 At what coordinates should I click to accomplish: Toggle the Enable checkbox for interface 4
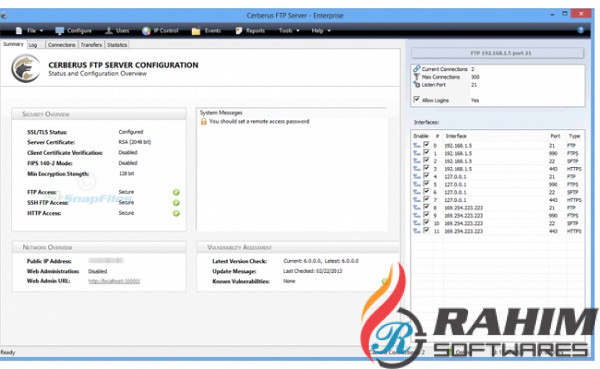click(x=426, y=176)
